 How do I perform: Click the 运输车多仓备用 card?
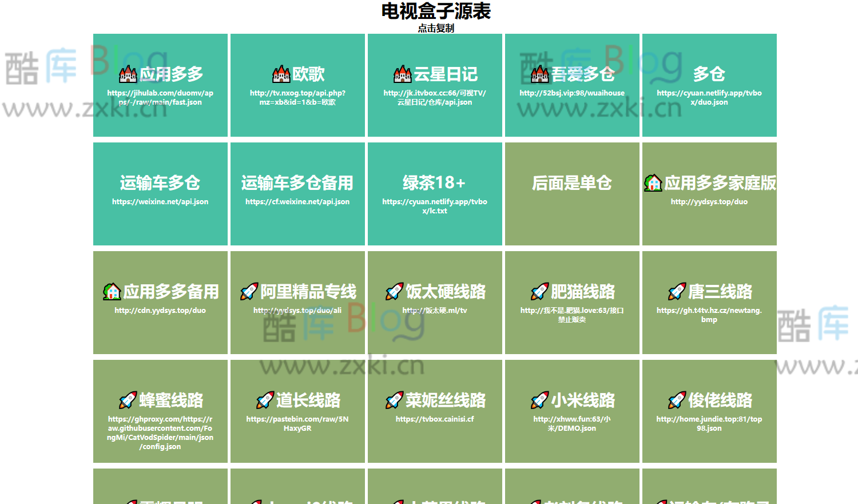[297, 193]
